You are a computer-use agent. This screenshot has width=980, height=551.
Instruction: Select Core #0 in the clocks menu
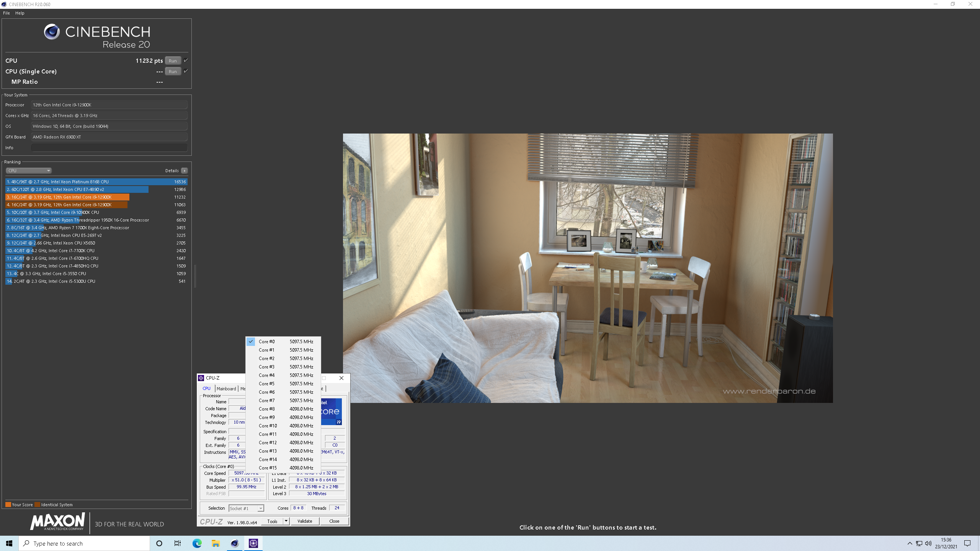tap(283, 342)
